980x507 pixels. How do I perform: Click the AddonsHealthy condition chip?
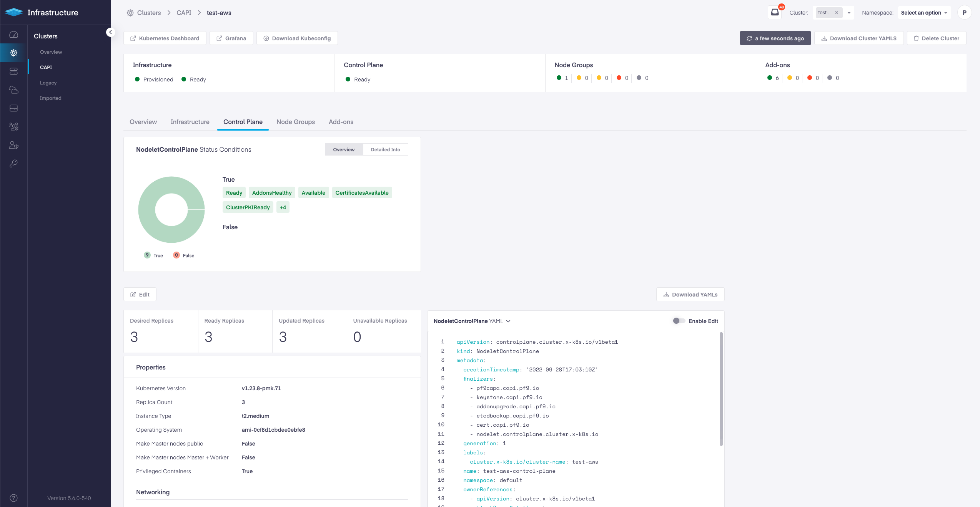point(272,193)
